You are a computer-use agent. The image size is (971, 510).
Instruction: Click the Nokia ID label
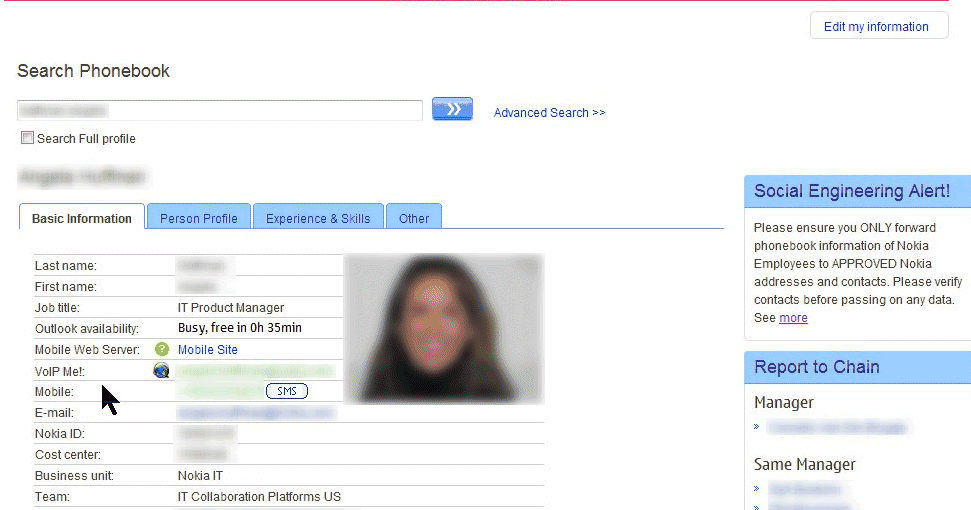point(59,433)
